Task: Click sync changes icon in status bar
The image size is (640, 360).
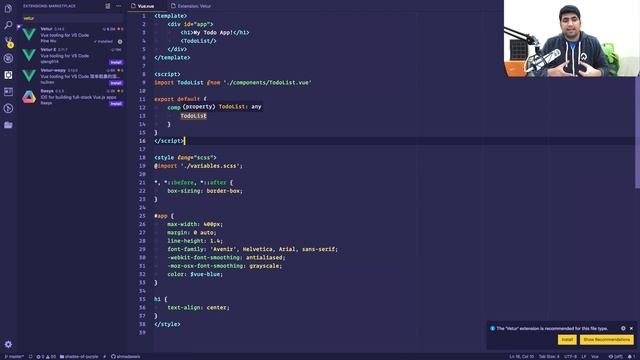Action: [x=31, y=356]
